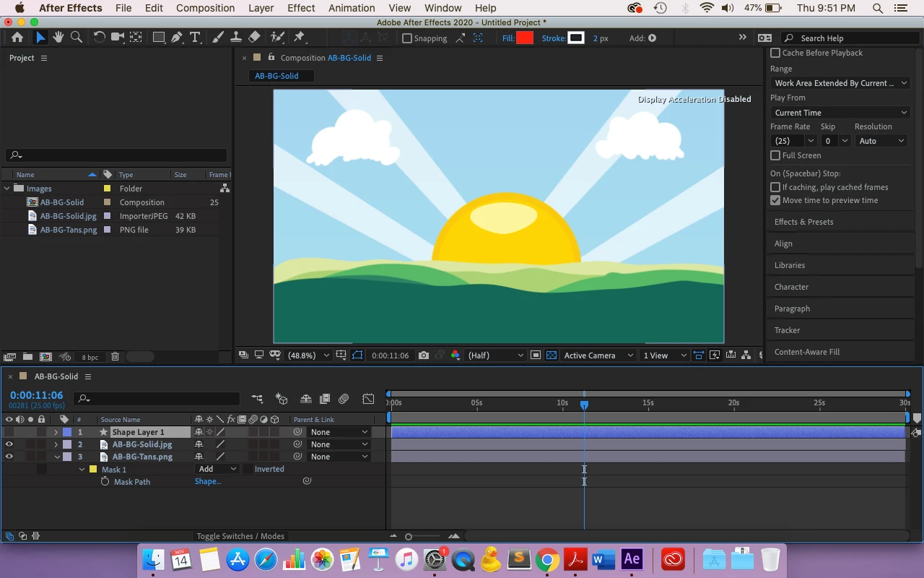Select the Eraser tool
Image resolution: width=924 pixels, height=578 pixels.
click(254, 38)
